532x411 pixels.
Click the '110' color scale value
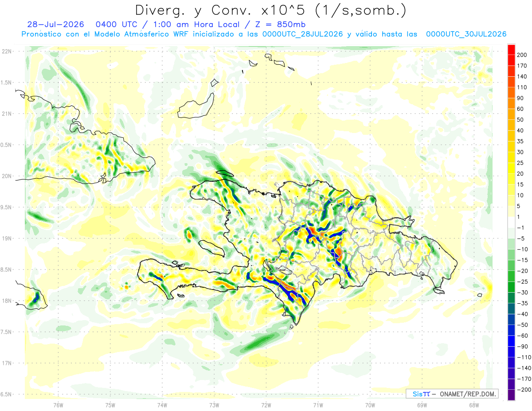pyautogui.click(x=522, y=87)
